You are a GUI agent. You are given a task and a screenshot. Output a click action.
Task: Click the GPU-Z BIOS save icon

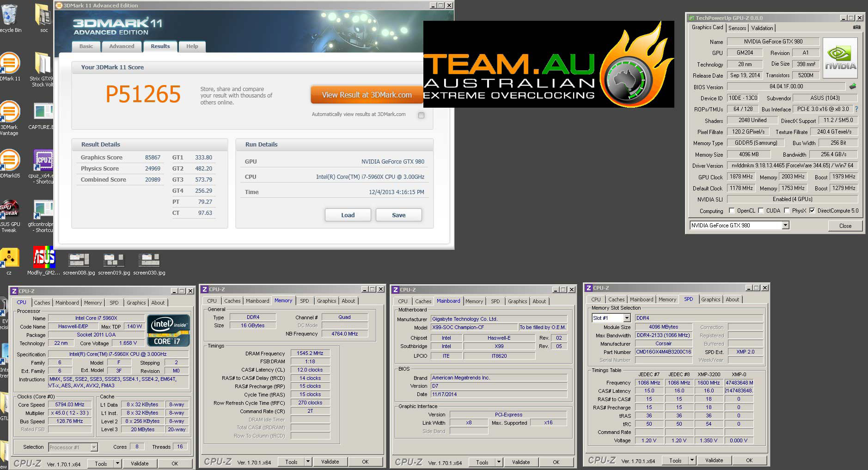[x=853, y=86]
